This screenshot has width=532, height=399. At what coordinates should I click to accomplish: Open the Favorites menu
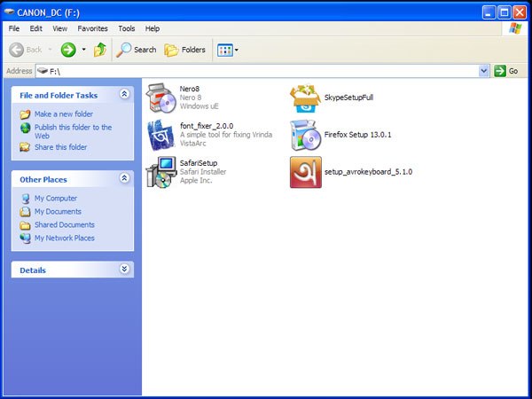pos(92,28)
